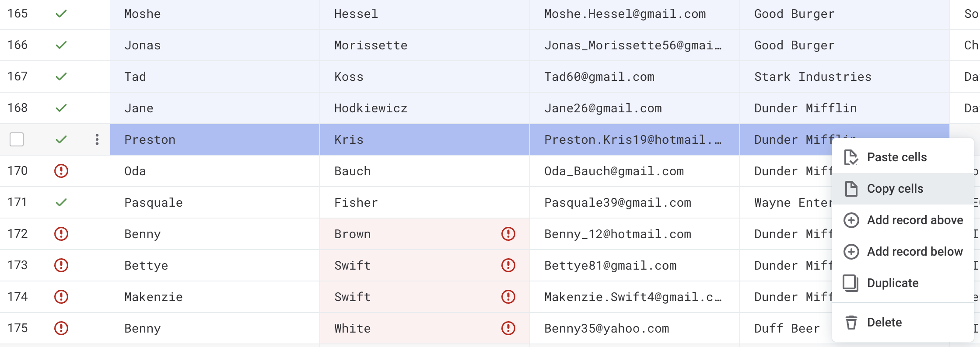Choose Delete in the context menu
Image resolution: width=980 pixels, height=347 pixels.
pyautogui.click(x=884, y=323)
